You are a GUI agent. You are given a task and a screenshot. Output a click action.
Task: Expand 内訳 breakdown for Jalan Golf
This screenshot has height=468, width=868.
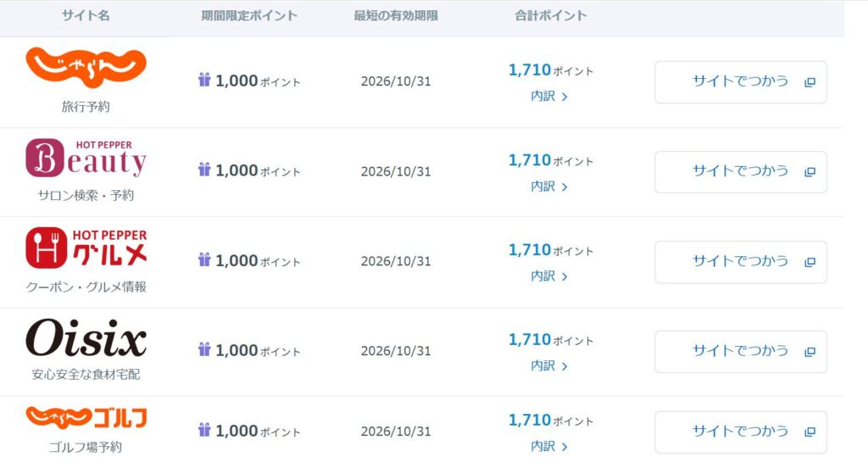(x=549, y=446)
